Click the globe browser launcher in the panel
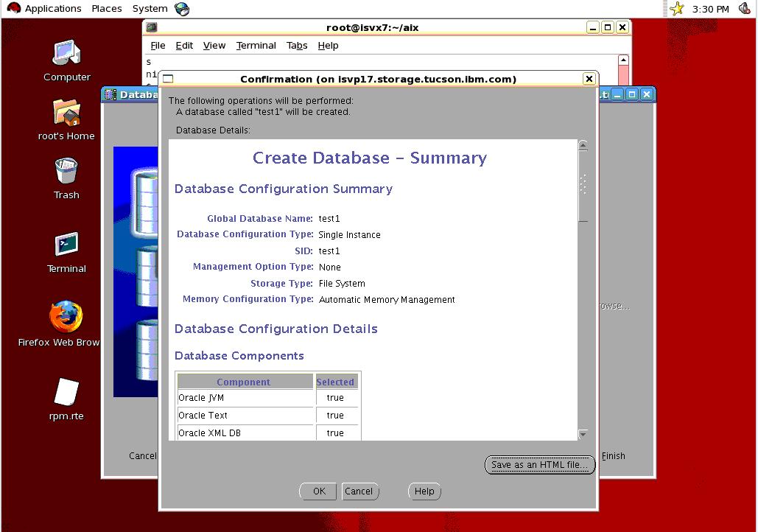This screenshot has height=532, width=758. pos(182,9)
